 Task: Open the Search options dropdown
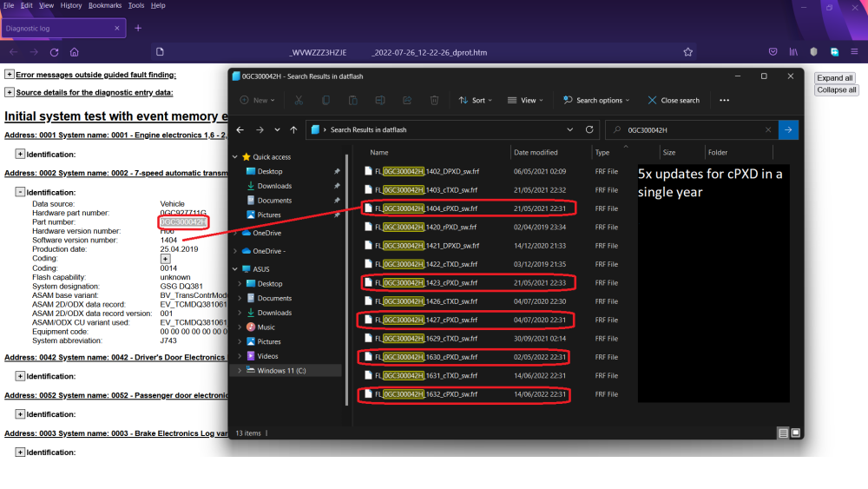click(596, 100)
